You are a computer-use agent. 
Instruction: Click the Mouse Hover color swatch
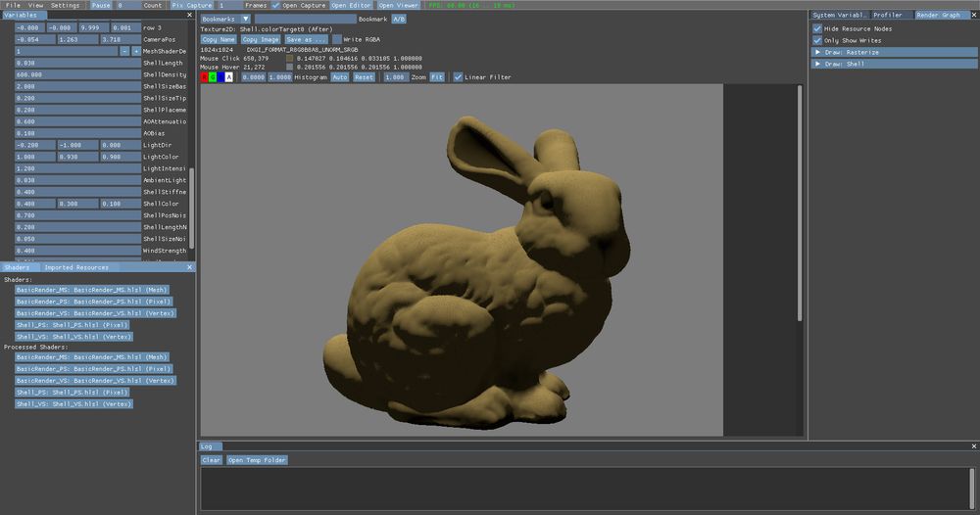(289, 67)
